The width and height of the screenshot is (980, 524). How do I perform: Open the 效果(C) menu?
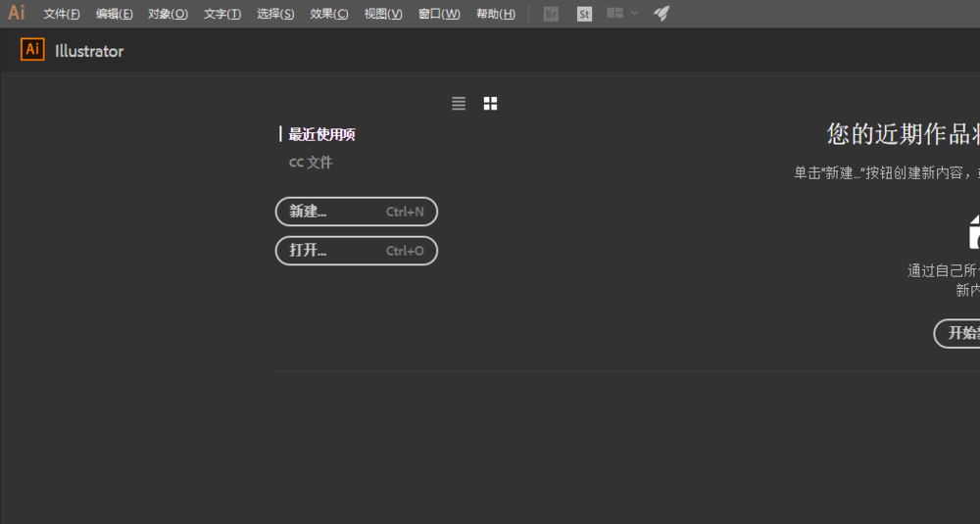[328, 14]
